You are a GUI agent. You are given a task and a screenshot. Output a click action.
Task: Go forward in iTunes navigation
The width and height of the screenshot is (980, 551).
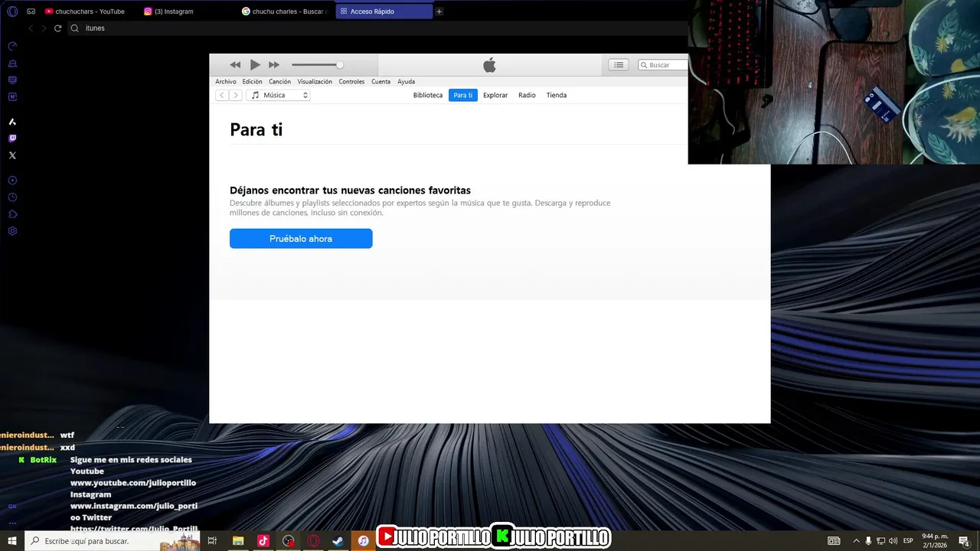coord(236,96)
